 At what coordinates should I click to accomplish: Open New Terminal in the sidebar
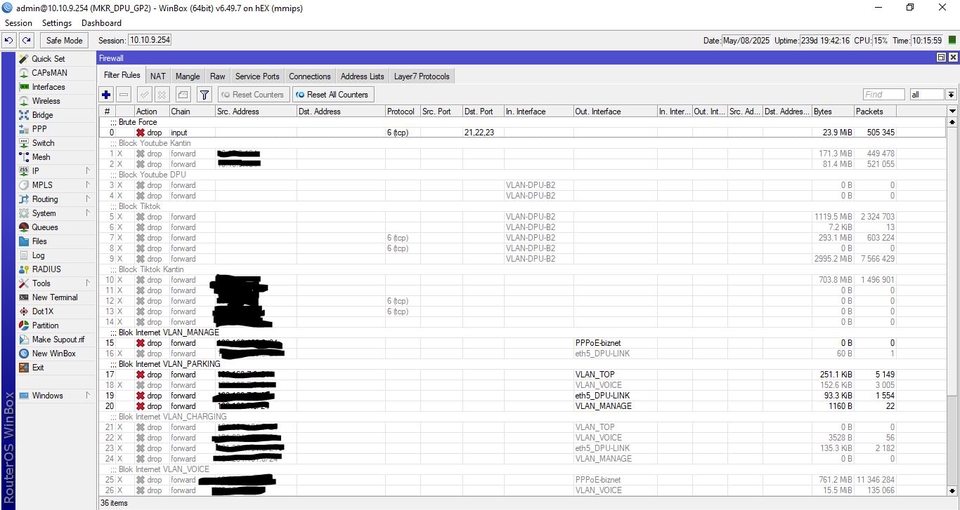click(x=54, y=298)
